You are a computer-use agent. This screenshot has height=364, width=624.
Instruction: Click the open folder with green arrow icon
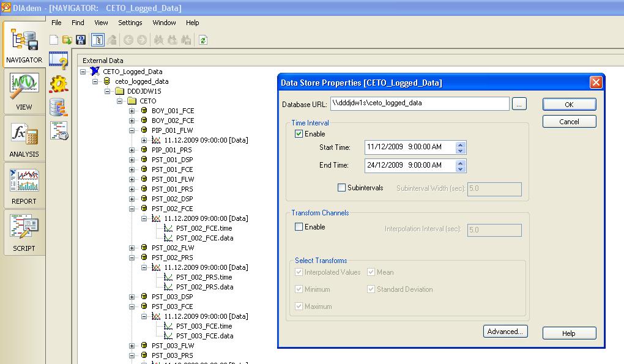(67, 40)
